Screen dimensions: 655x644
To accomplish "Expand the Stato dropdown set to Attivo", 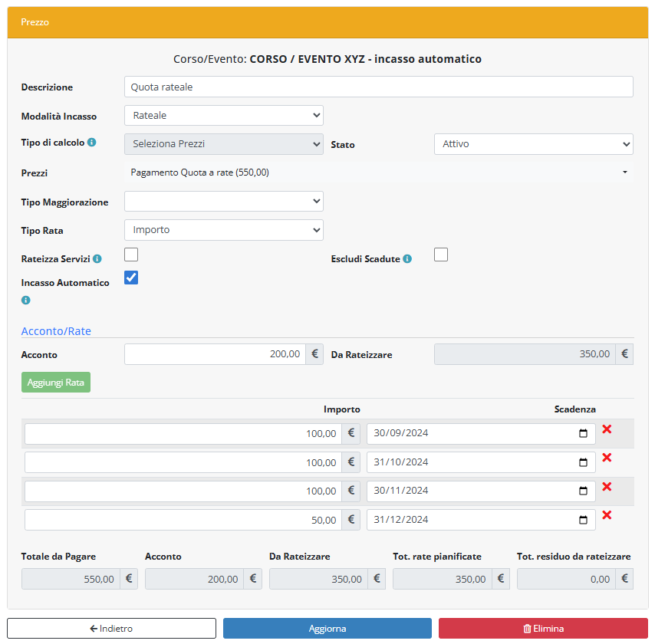I will (x=533, y=144).
